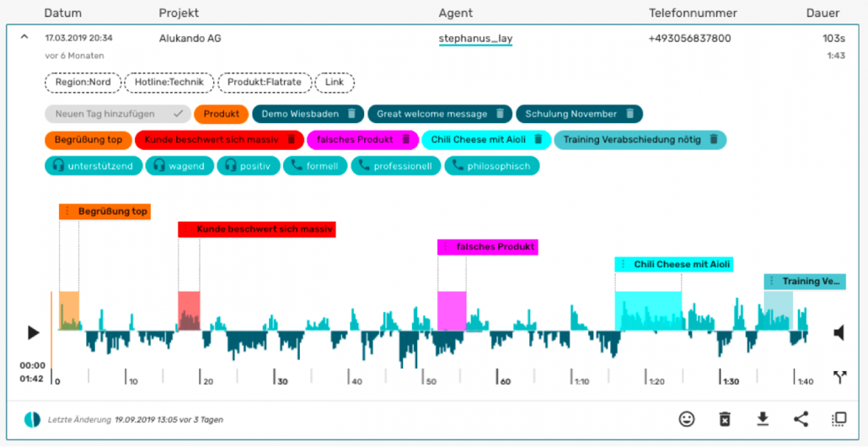
Task: Download the call recording
Action: 763,419
